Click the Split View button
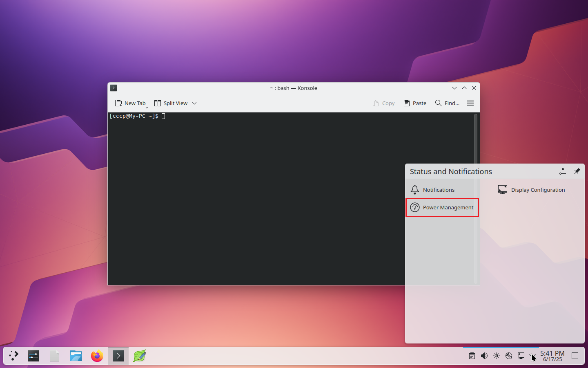Viewport: 588px width, 368px height. (171, 103)
